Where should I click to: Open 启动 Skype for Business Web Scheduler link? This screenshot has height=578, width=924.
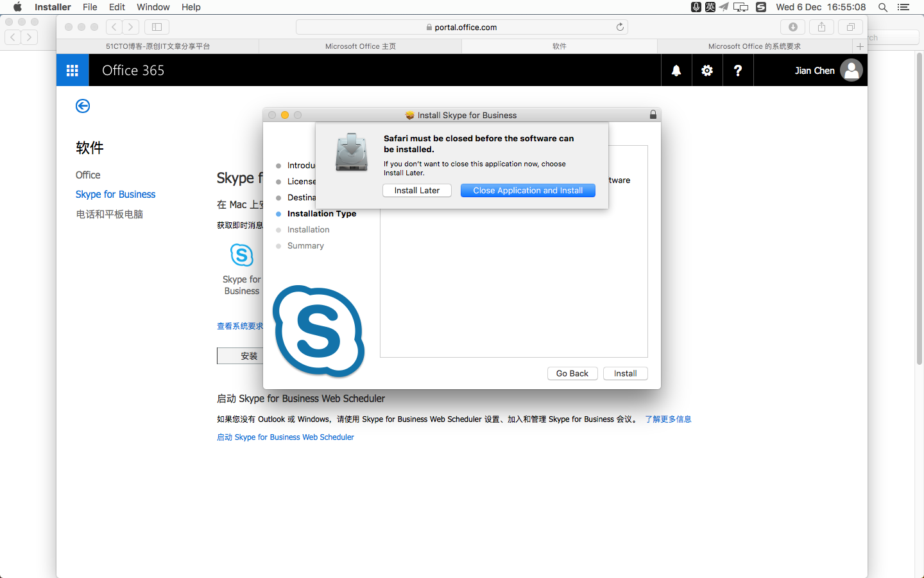pos(286,437)
